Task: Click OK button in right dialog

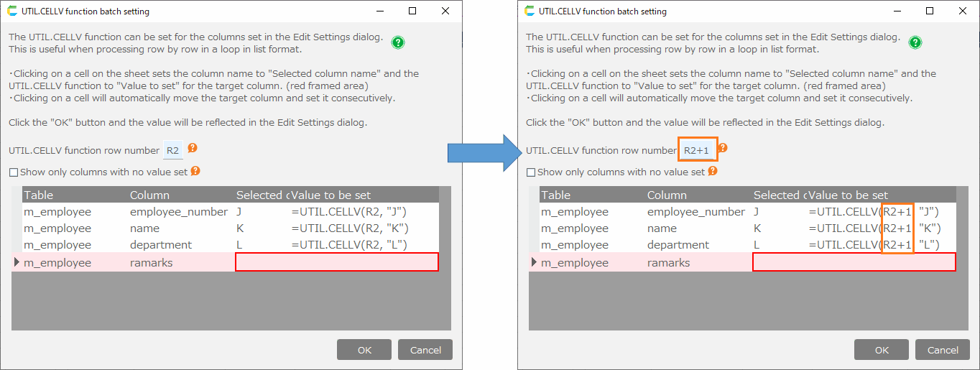Action: point(882,350)
